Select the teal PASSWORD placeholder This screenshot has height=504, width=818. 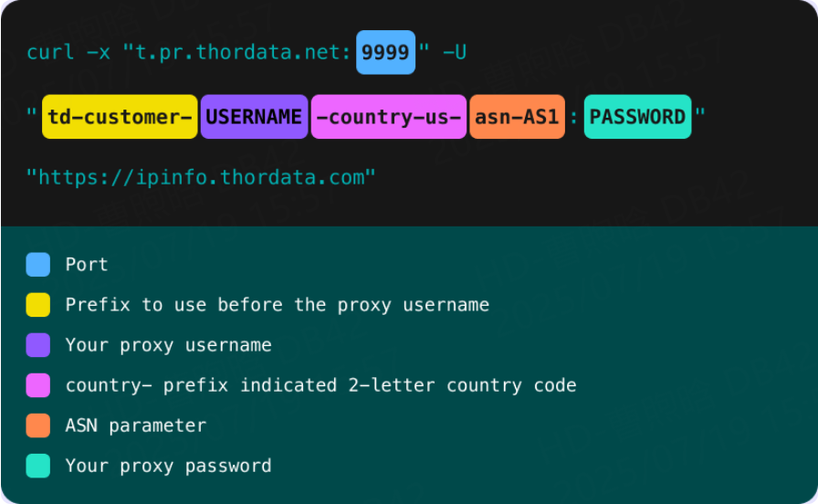pos(637,117)
